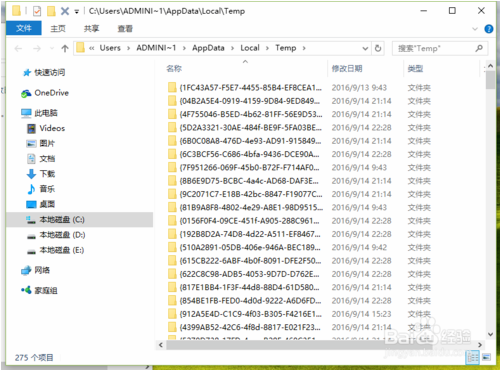Click the horizontal scrollbar right arrow
Image resolution: width=500 pixels, height=370 pixels.
point(480,345)
